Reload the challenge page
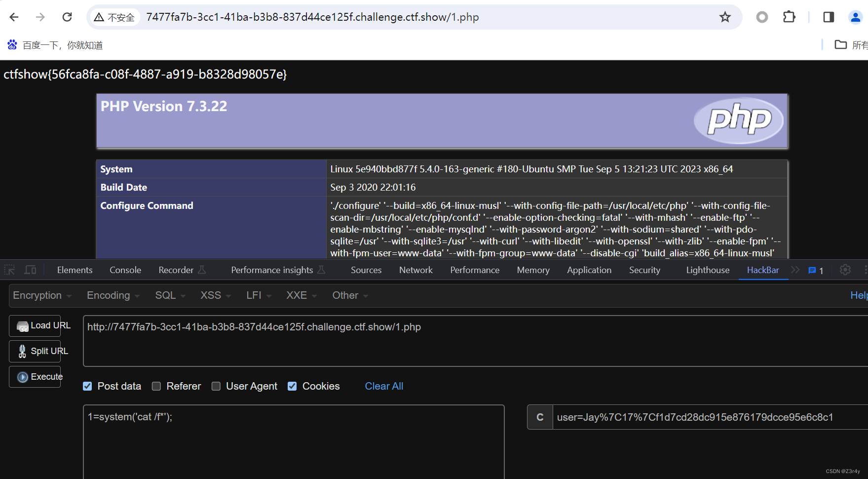 [x=67, y=16]
